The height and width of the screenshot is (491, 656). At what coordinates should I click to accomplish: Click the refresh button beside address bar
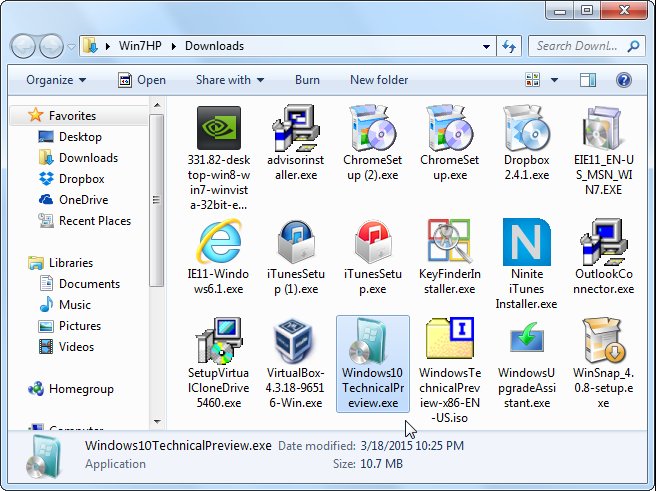pos(509,46)
